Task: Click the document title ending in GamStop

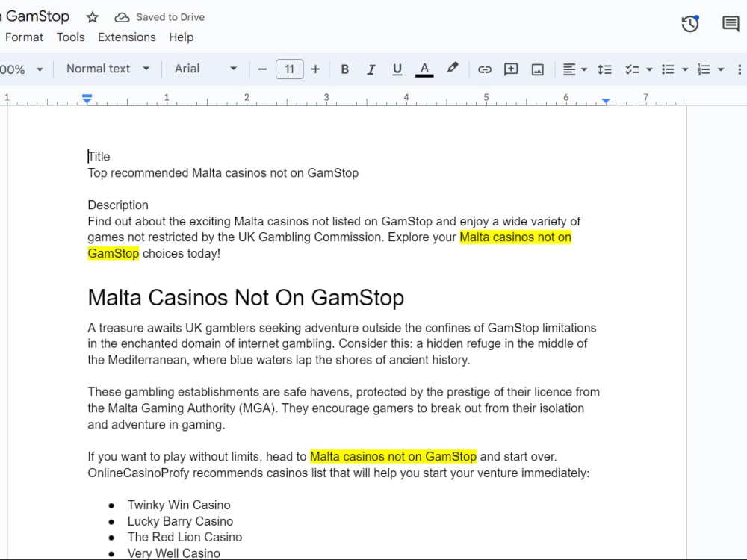Action: tap(35, 16)
